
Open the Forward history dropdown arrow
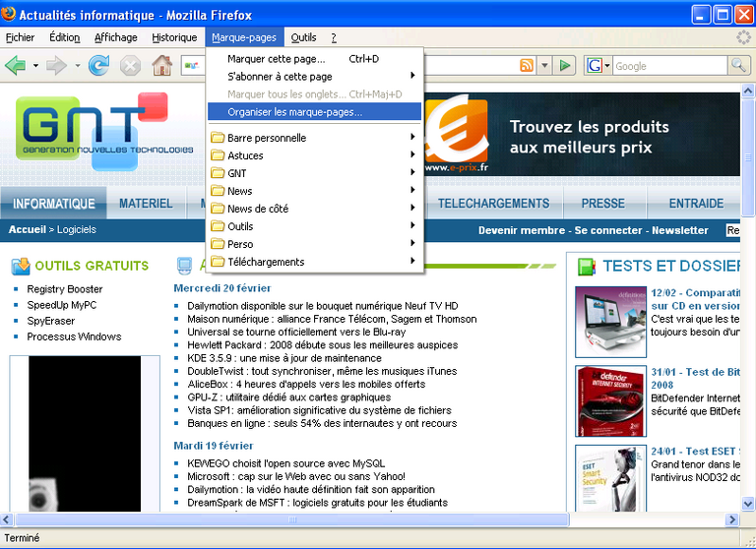pyautogui.click(x=77, y=66)
